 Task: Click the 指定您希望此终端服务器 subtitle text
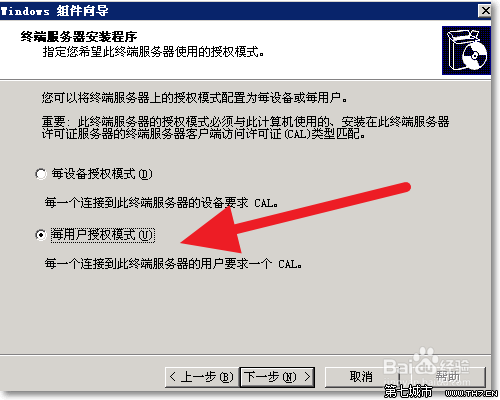click(153, 52)
